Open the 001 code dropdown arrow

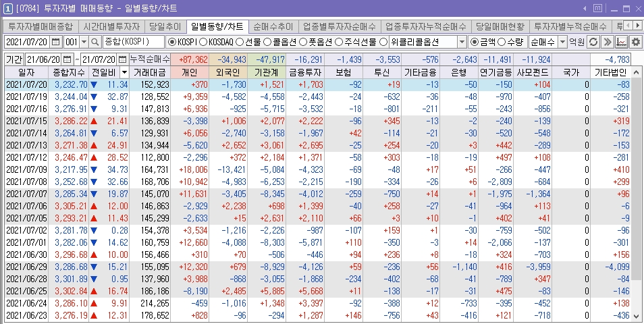point(84,41)
